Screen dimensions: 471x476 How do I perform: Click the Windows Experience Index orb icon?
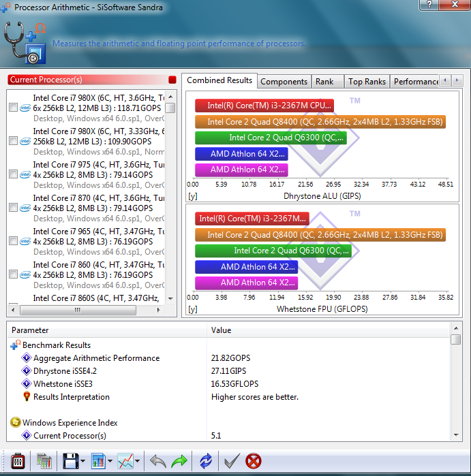(15, 422)
